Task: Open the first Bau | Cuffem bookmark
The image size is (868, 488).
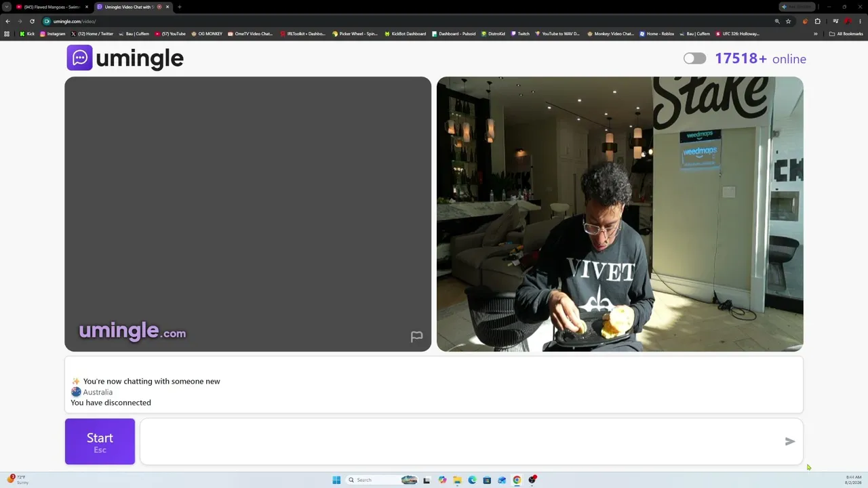Action: (134, 34)
